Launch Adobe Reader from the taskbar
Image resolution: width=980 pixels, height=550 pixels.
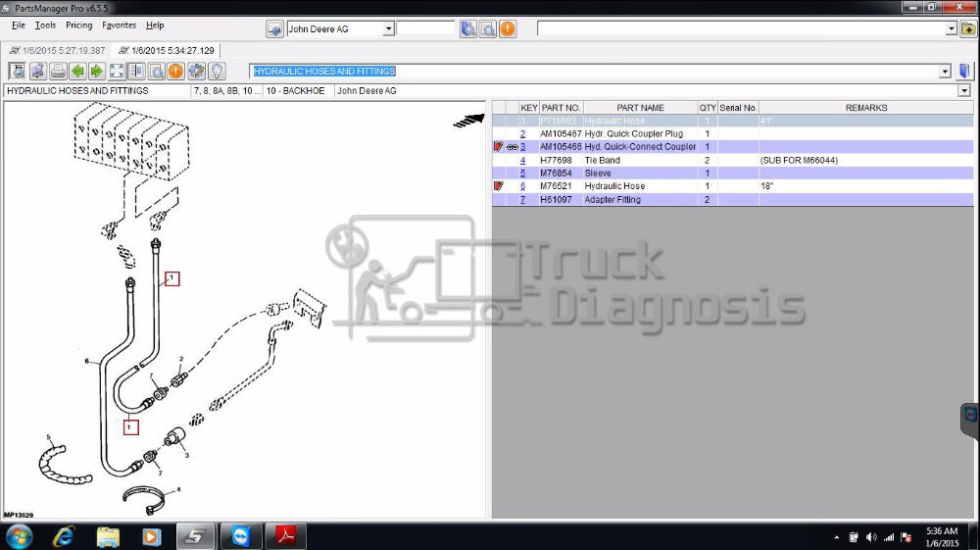tap(286, 536)
